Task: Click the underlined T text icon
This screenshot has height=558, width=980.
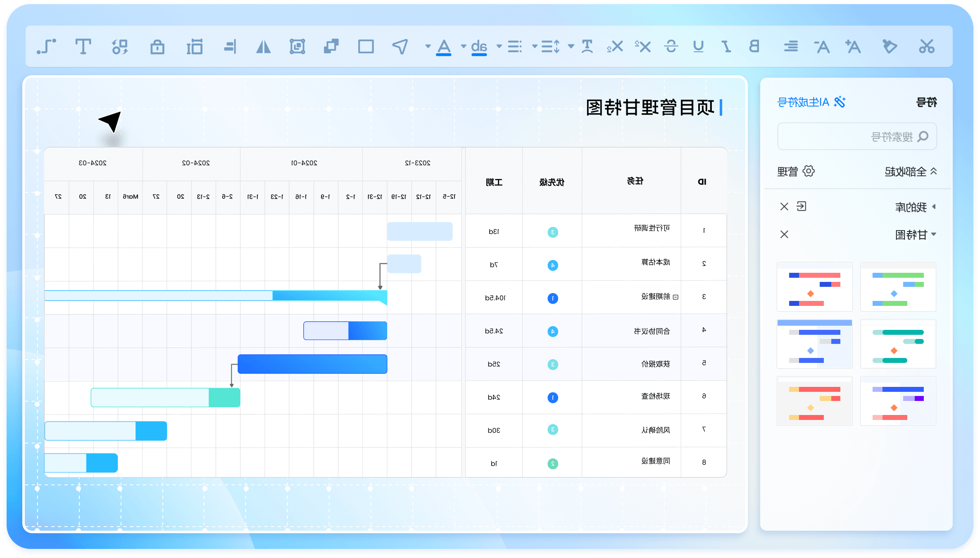Action: click(x=587, y=46)
